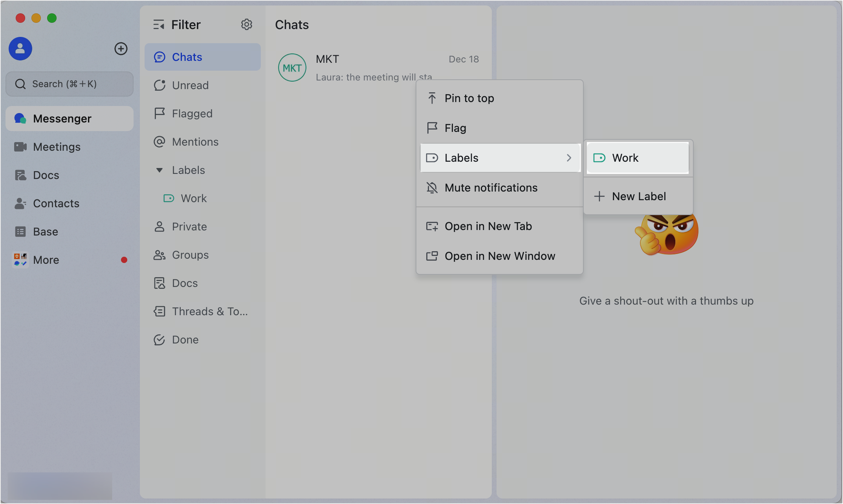Show Unread chats filter
This screenshot has width=843, height=504.
point(190,85)
